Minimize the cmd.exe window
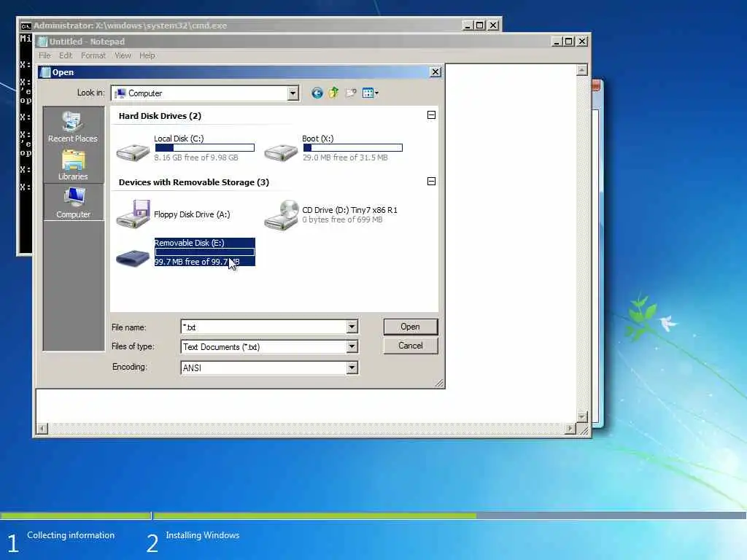This screenshot has width=747, height=560. (468, 26)
